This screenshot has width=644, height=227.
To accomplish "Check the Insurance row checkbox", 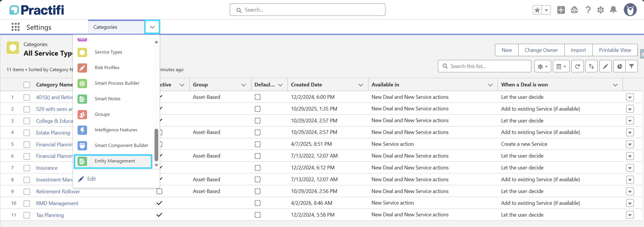I will [x=27, y=168].
